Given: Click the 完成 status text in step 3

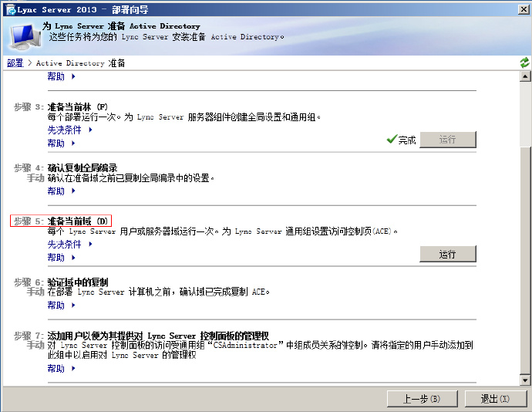Looking at the screenshot, I should (x=407, y=140).
